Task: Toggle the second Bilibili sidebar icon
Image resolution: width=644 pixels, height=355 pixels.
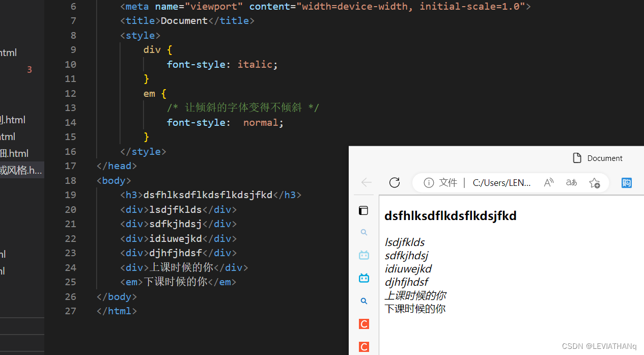Action: [363, 278]
